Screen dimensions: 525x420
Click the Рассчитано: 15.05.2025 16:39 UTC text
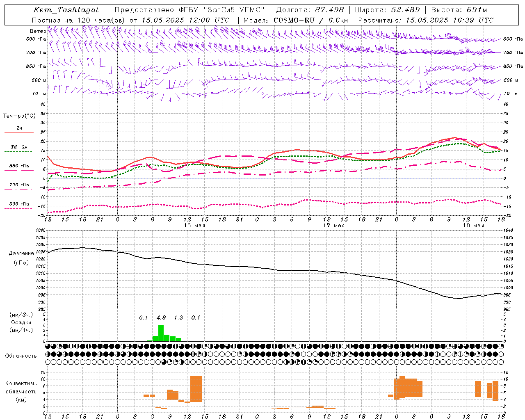[426, 20]
